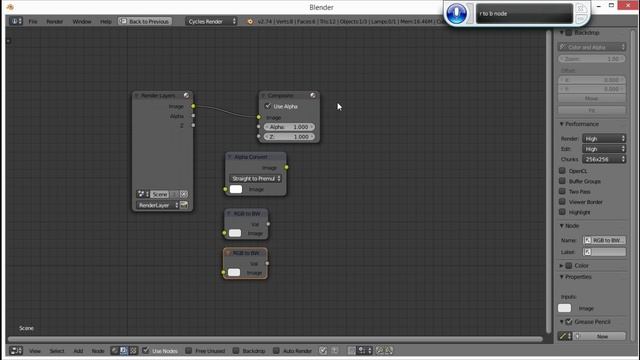Click the parent node tree arrow icon

tap(334, 350)
